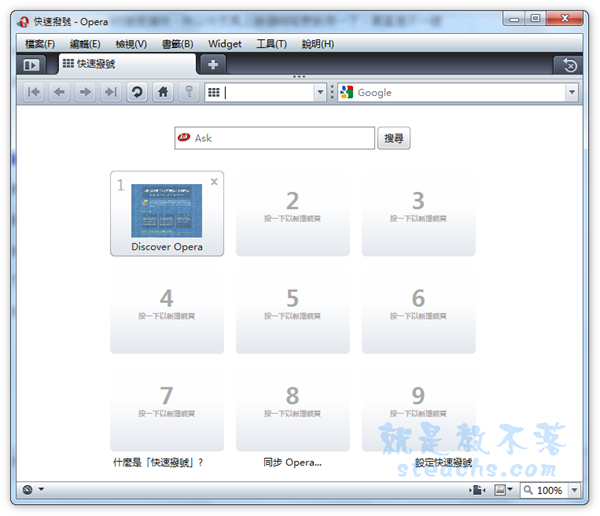Screen dimensions: 600x516
Task: Click Speed Dial grid icon in address bar
Action: coord(214,92)
